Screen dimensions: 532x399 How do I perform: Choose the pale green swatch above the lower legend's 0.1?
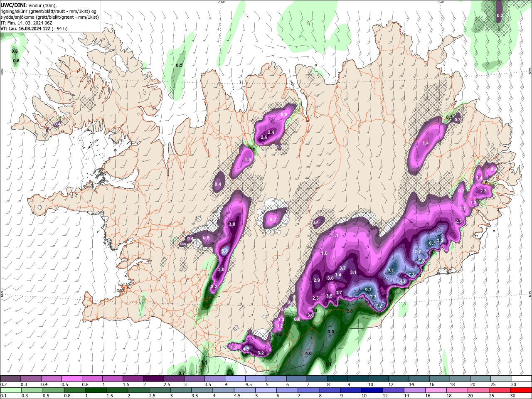click(x=10, y=390)
